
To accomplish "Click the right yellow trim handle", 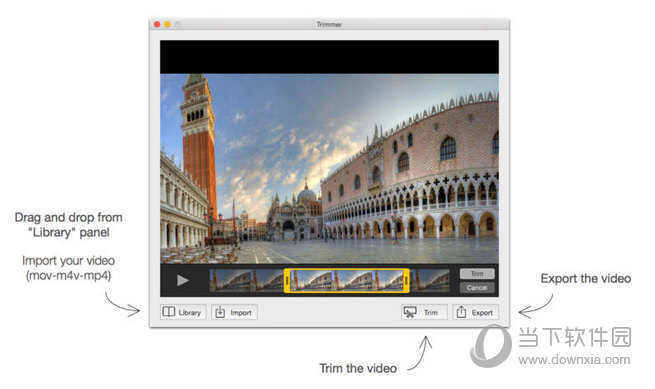I will click(x=406, y=280).
